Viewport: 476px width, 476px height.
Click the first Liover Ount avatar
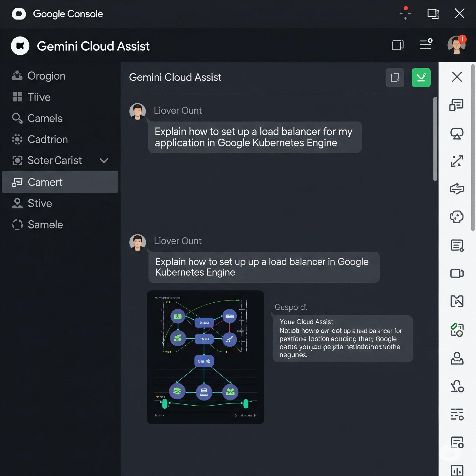[x=138, y=111]
